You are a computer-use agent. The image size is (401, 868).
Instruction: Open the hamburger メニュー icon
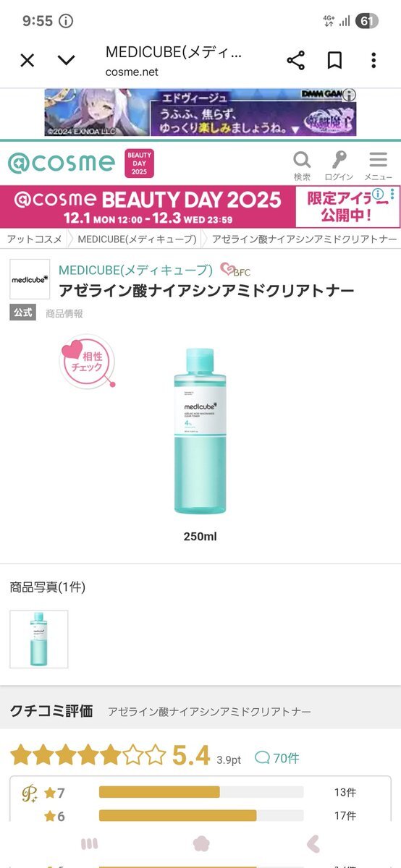pyautogui.click(x=378, y=166)
